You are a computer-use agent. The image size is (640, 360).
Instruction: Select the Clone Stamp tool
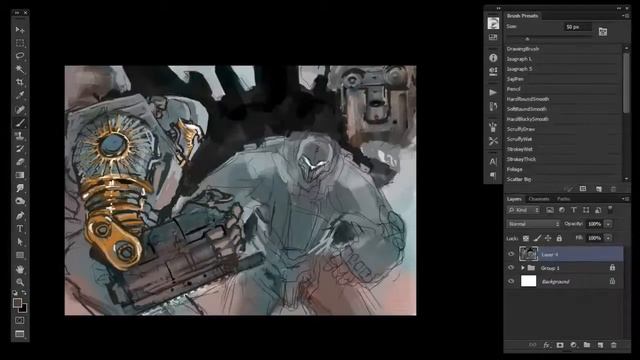(x=20, y=136)
